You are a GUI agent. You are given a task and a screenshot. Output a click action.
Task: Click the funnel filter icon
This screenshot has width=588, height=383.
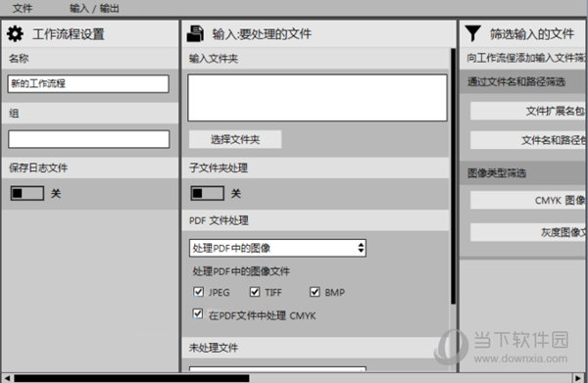coord(473,33)
